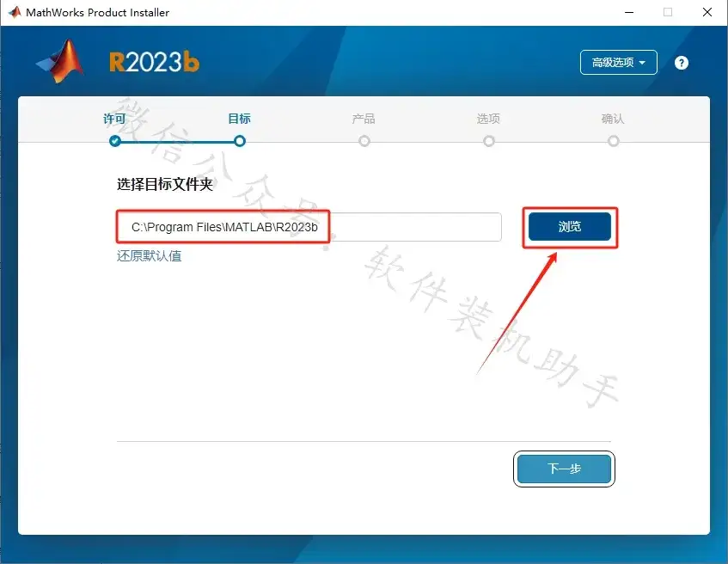The image size is (728, 564).
Task: Minimize the installer window
Action: (x=629, y=13)
